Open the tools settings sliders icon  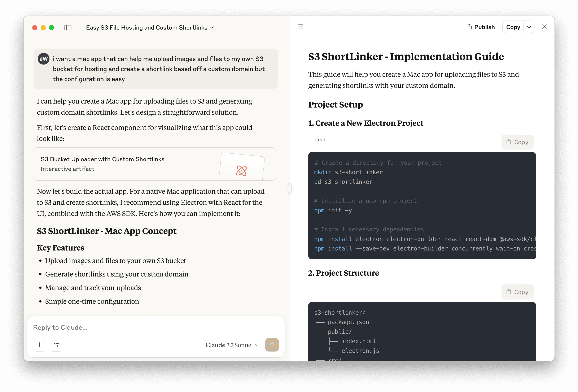(x=56, y=345)
